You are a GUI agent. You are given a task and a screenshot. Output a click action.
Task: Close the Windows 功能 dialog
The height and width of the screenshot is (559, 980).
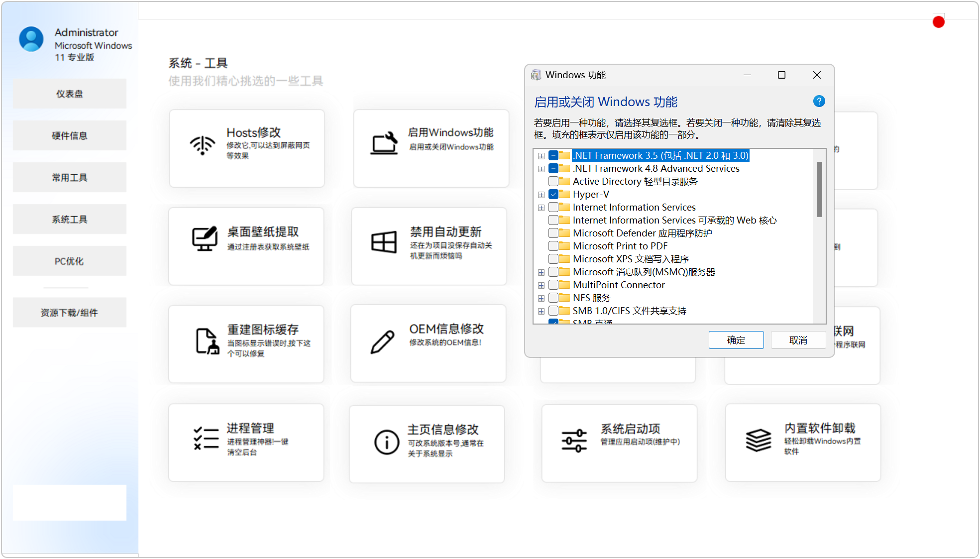(x=817, y=75)
